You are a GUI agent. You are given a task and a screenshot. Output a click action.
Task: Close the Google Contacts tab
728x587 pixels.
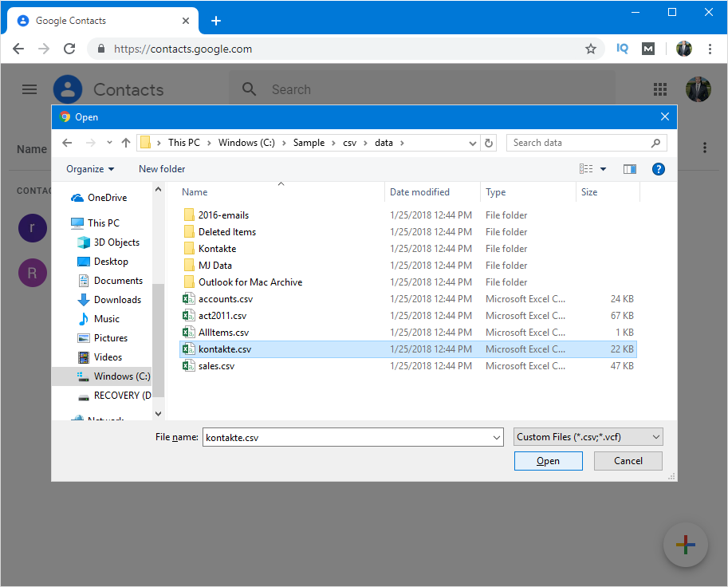coord(186,21)
